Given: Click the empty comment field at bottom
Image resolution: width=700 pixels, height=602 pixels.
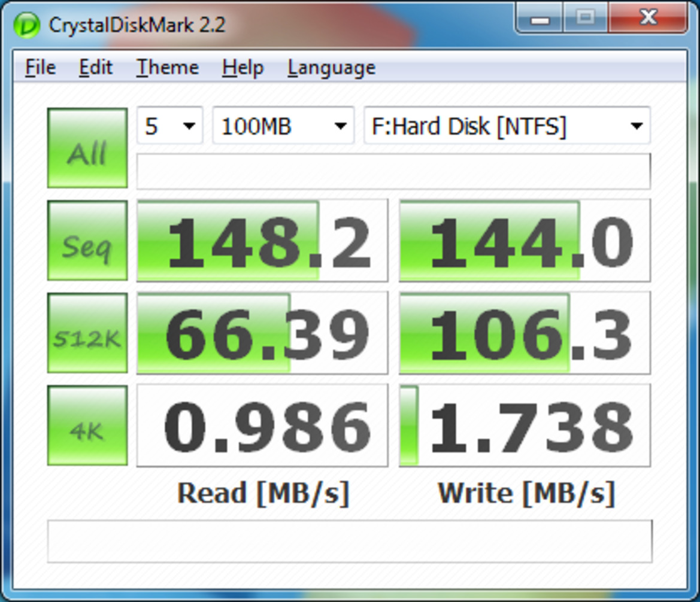Looking at the screenshot, I should [x=350, y=542].
